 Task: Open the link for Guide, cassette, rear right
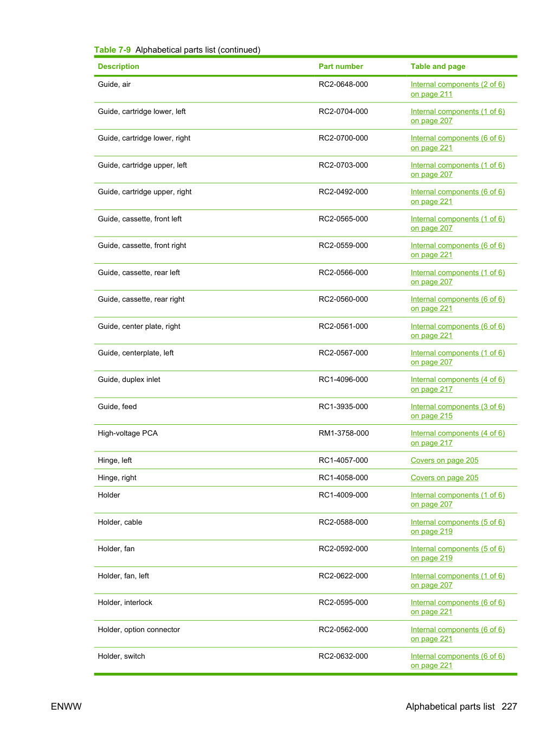458,304
